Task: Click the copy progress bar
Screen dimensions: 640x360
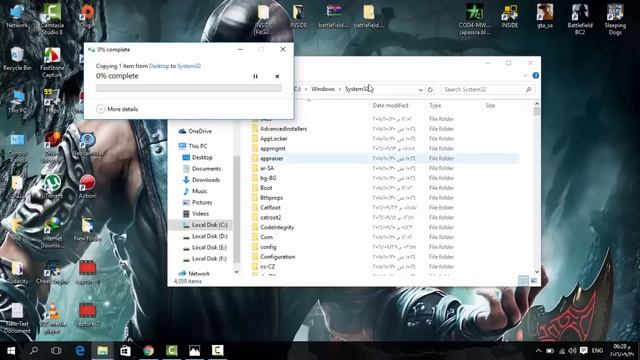Action: coord(189,88)
